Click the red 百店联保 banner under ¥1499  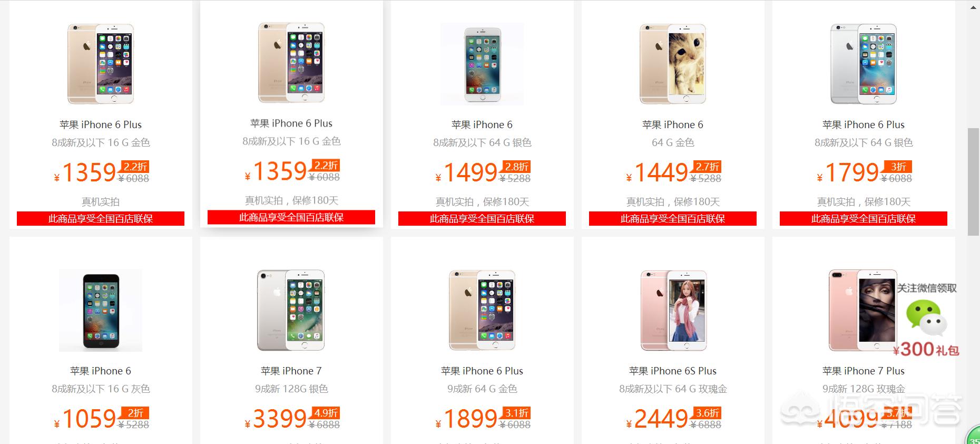click(x=482, y=219)
